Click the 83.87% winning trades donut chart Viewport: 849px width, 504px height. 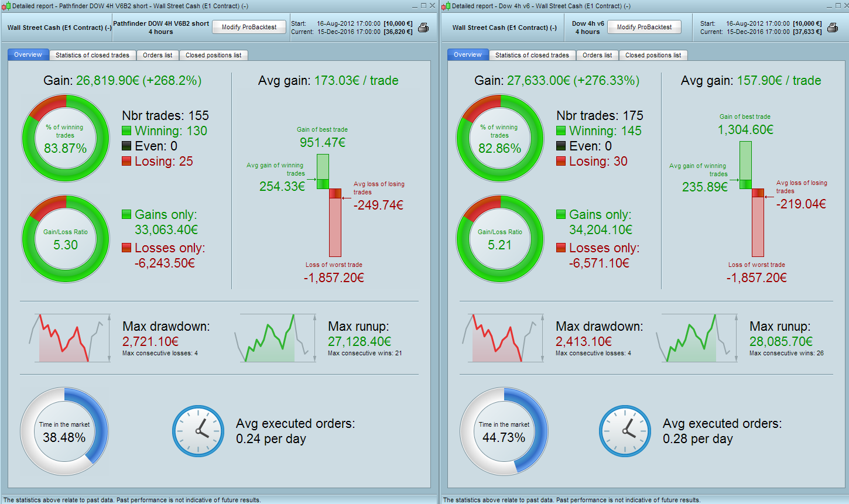pyautogui.click(x=66, y=139)
